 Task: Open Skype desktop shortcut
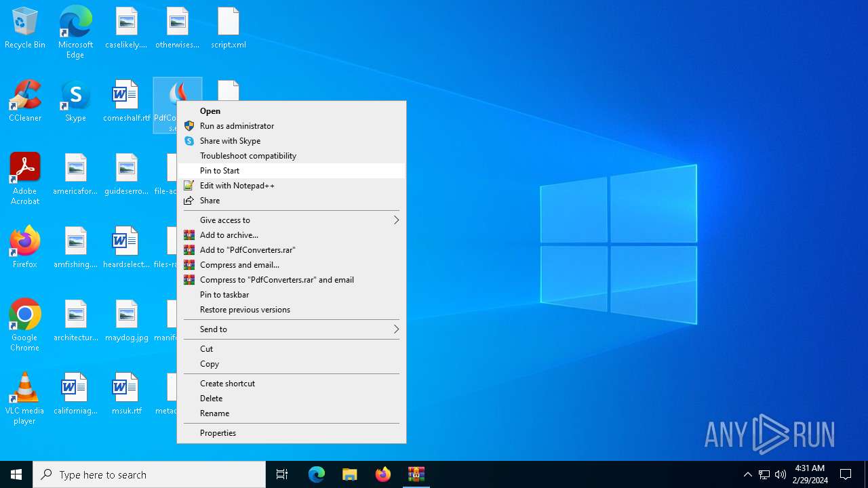[x=75, y=102]
